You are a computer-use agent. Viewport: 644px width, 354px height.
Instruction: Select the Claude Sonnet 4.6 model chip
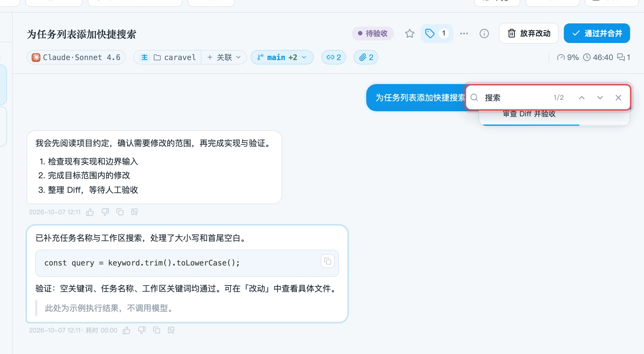coord(76,57)
